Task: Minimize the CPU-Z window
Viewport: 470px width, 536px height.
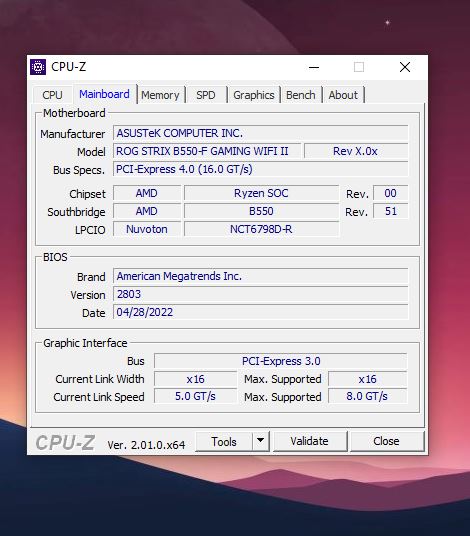Action: [314, 67]
